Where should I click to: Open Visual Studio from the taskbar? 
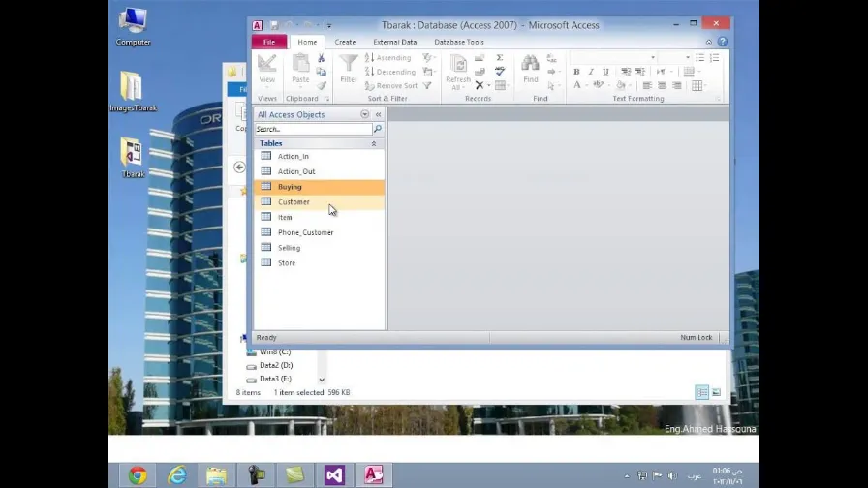pos(334,475)
